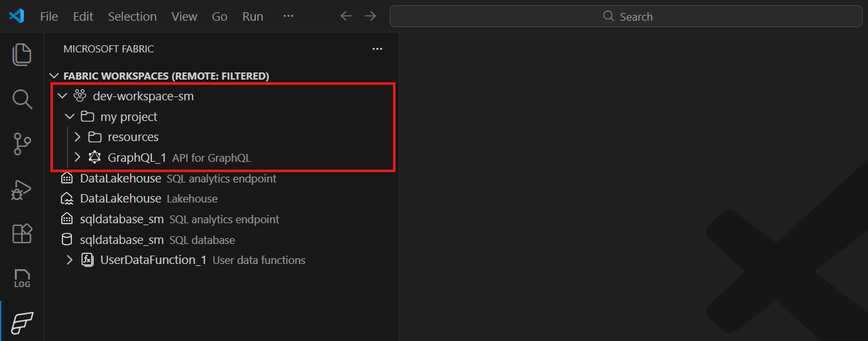Select the sqldatabase_sm SQL database label
Image resolution: width=868 pixels, height=341 pixels.
158,240
